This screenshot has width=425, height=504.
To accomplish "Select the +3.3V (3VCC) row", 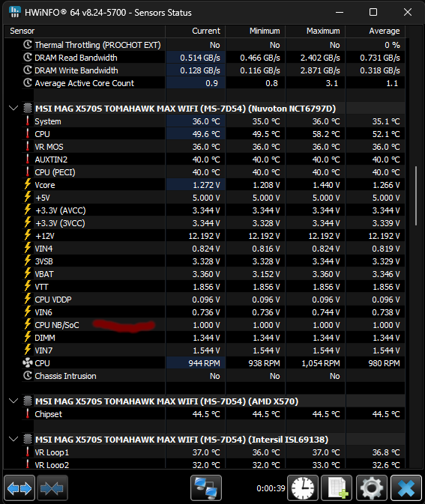I will pos(214,223).
